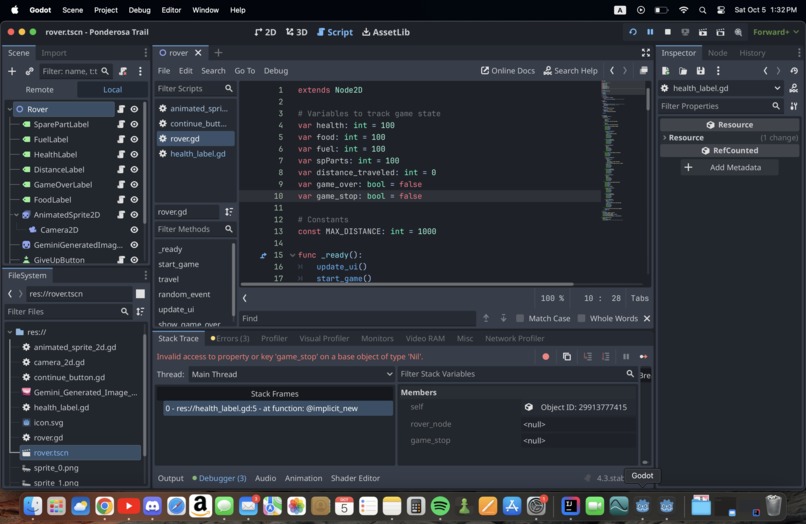This screenshot has height=524, width=806.
Task: Hide the DistanceLabel node
Action: (134, 169)
